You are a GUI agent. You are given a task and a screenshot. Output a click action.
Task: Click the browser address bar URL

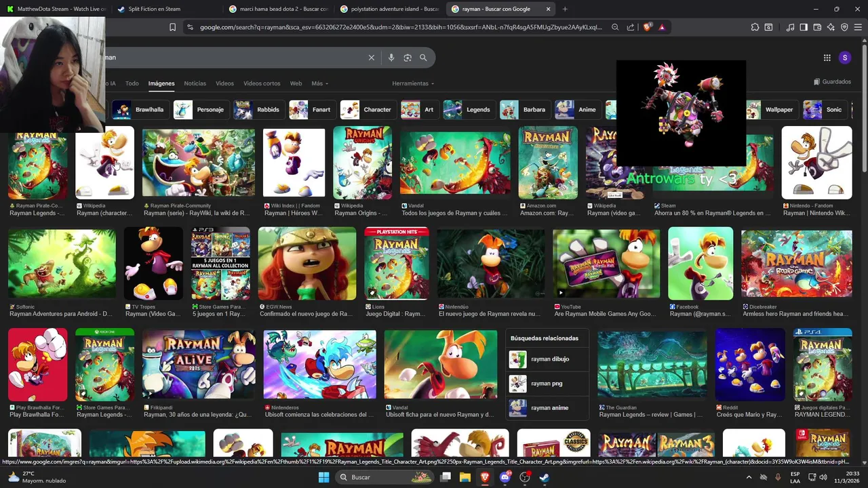[x=400, y=27]
